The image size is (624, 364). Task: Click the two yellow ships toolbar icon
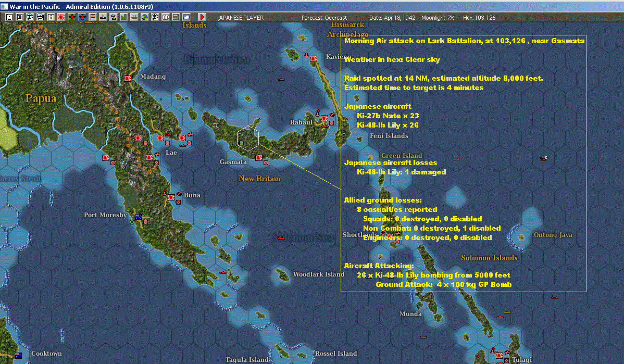tap(113, 17)
